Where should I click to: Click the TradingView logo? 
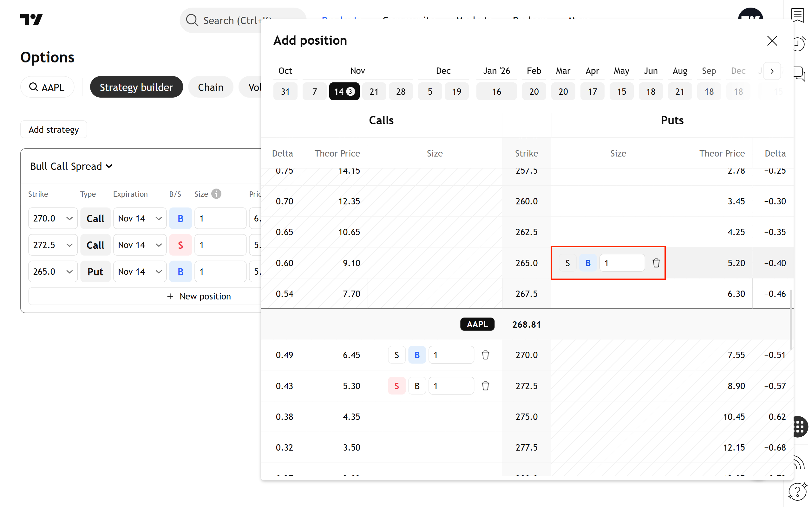(x=31, y=20)
